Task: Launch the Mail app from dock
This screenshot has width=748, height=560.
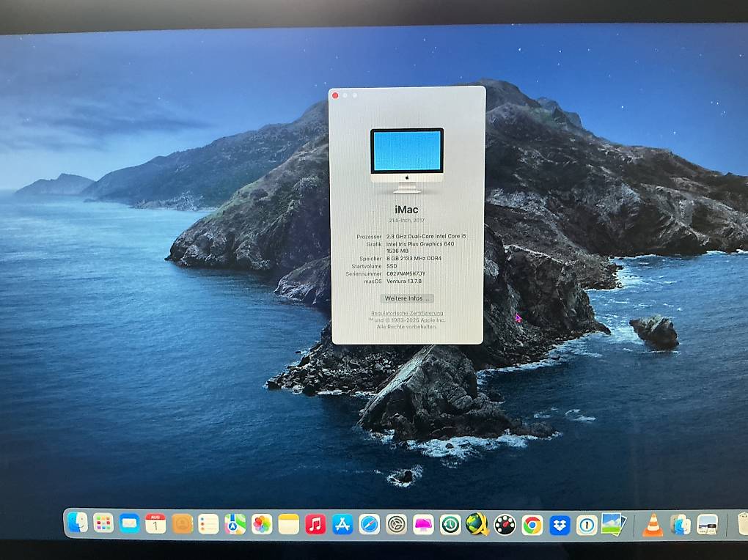Action: coord(129,524)
